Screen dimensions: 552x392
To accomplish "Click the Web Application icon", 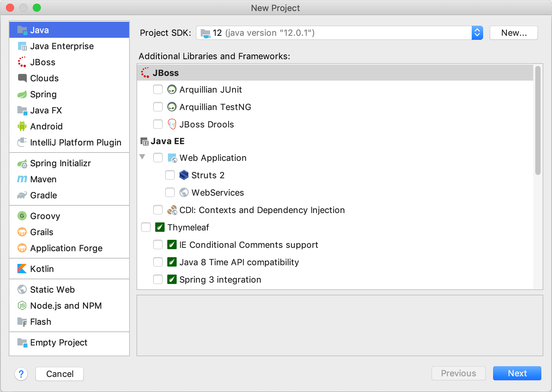I will pos(172,158).
